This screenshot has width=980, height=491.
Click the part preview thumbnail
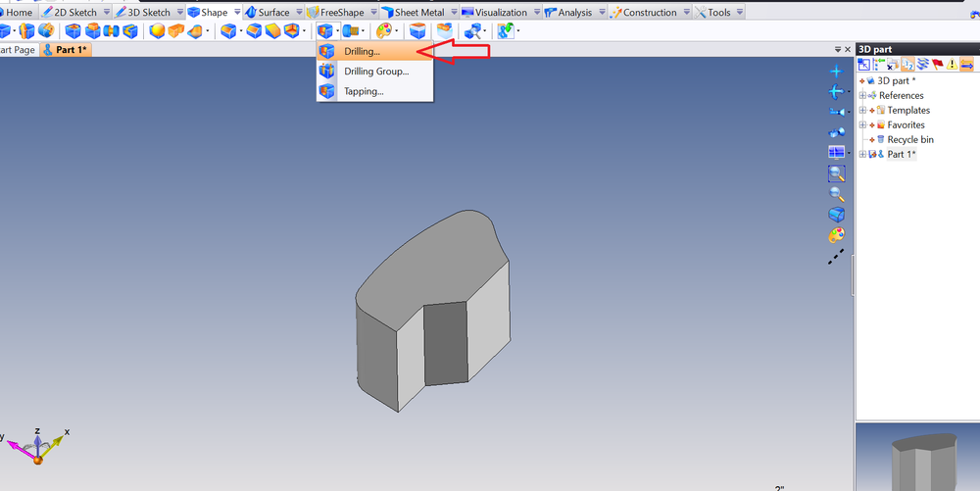[916, 459]
